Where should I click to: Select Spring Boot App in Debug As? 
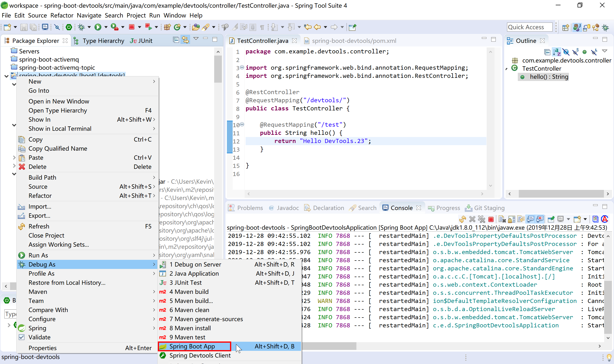192,346
